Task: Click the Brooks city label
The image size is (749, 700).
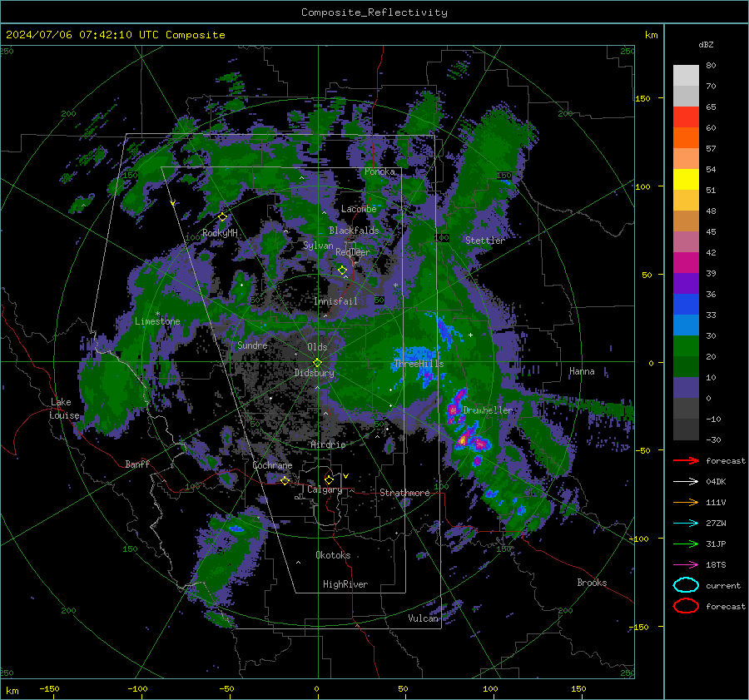Action: tap(592, 583)
